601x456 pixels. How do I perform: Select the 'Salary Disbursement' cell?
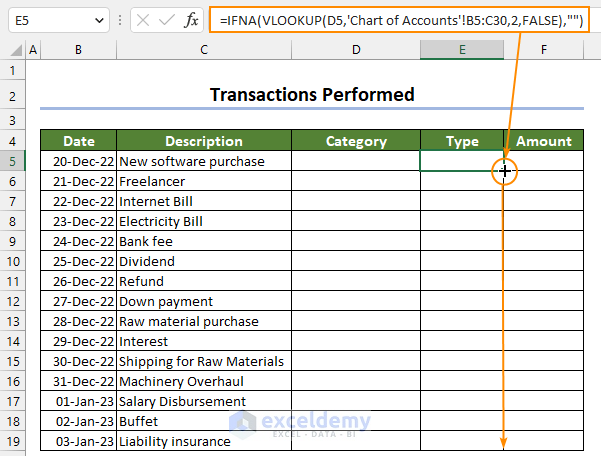[x=203, y=401]
